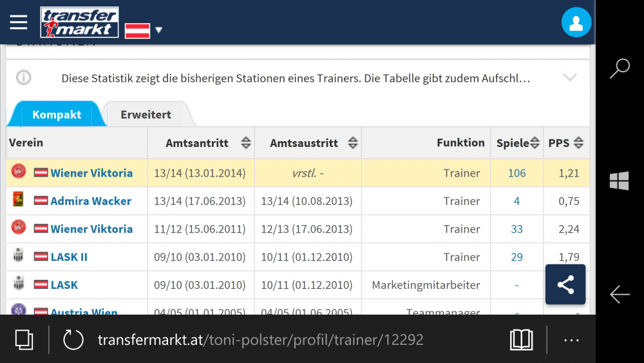
Task: Click the Austria flag next to LASK II
Action: click(41, 257)
